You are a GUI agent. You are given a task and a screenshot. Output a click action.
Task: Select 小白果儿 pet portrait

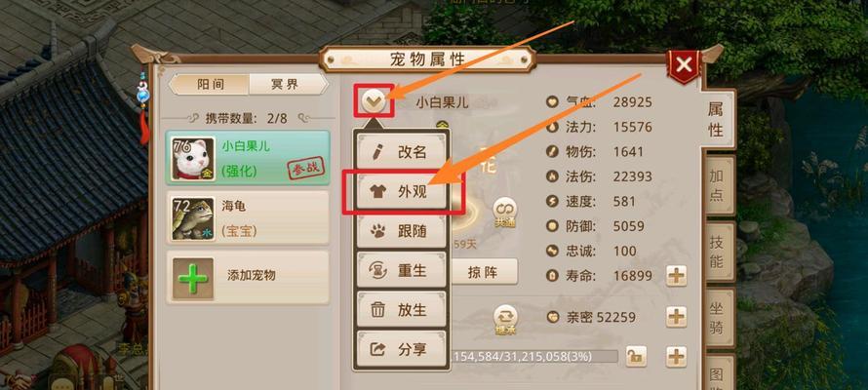(x=193, y=159)
